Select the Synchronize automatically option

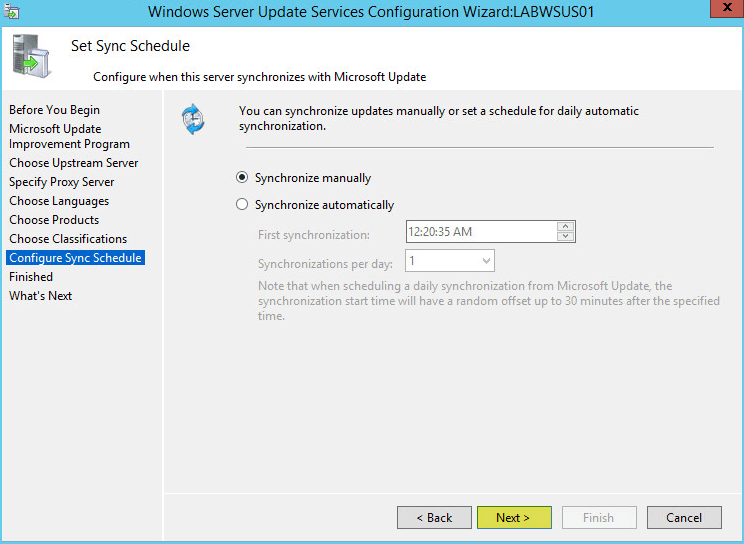tap(241, 205)
